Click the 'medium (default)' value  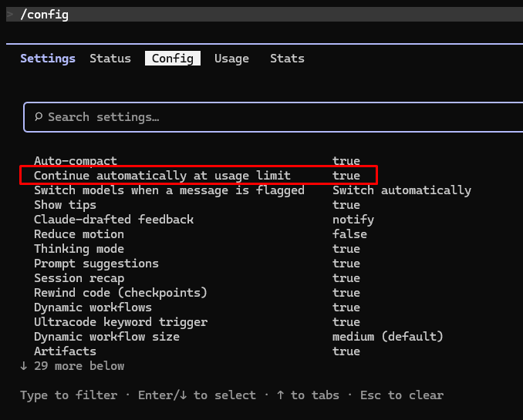coord(387,337)
